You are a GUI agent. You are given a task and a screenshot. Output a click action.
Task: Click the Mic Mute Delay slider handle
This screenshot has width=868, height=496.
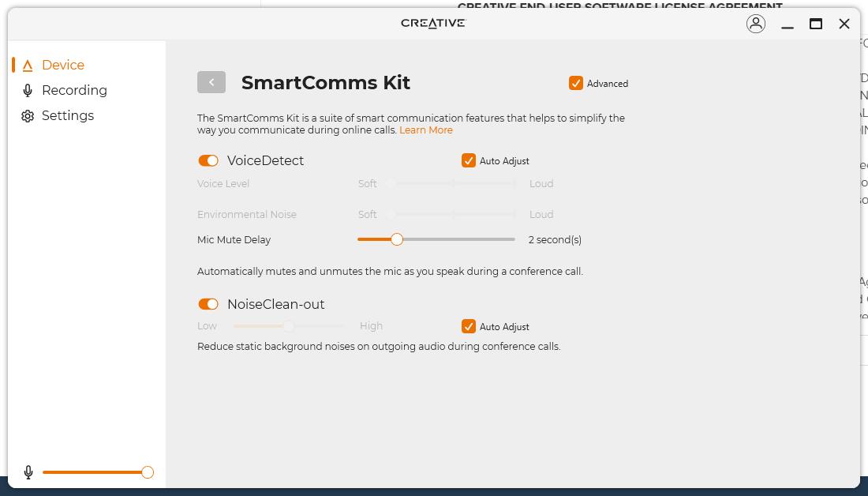tap(397, 239)
